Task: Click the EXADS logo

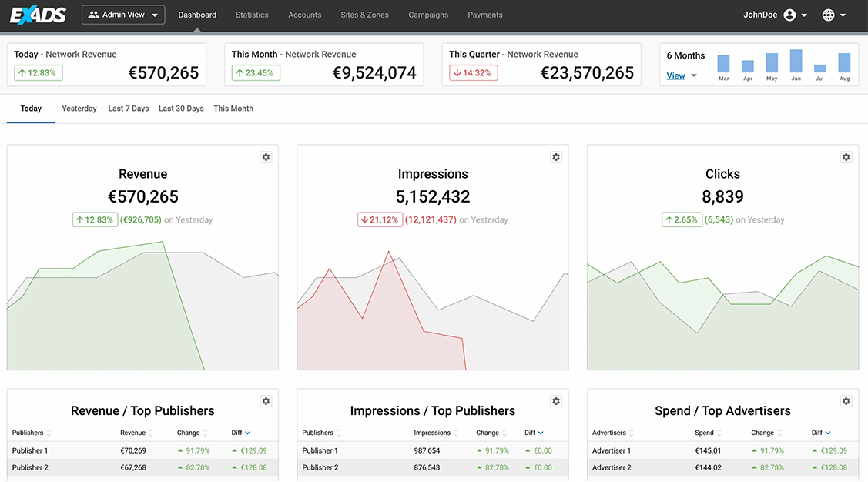Action: click(x=37, y=13)
